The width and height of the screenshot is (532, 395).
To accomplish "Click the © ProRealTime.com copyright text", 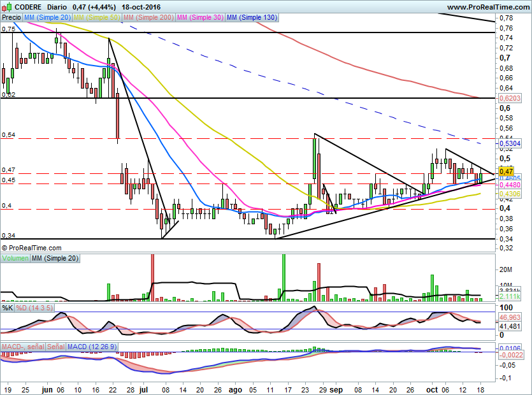I will (x=32, y=248).
